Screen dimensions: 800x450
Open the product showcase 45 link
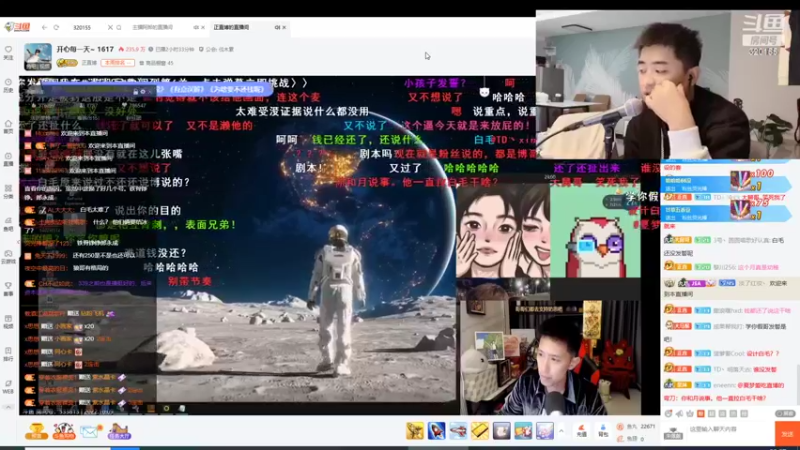[157, 63]
